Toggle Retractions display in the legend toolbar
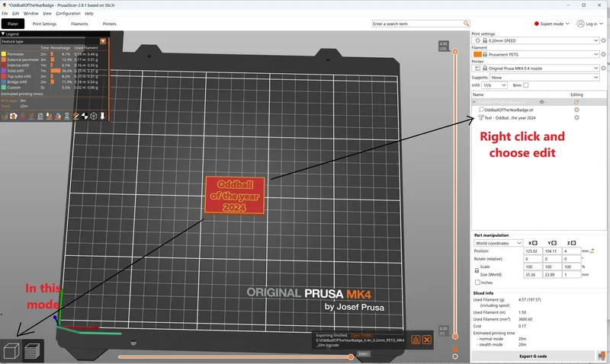The width and height of the screenshot is (610, 364). tap(23, 117)
